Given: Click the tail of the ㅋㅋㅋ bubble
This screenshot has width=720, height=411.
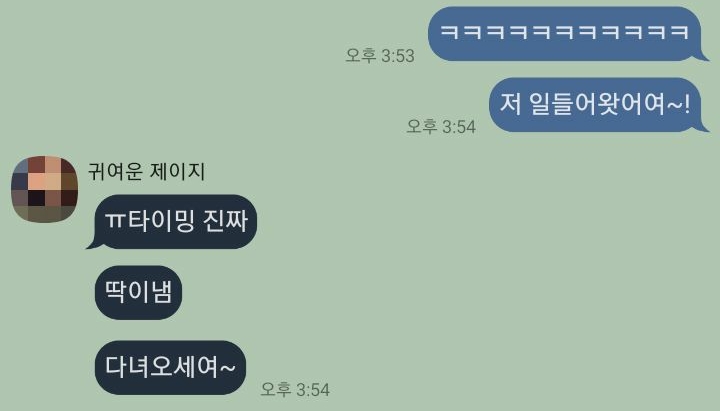Looking at the screenshot, I should (703, 56).
